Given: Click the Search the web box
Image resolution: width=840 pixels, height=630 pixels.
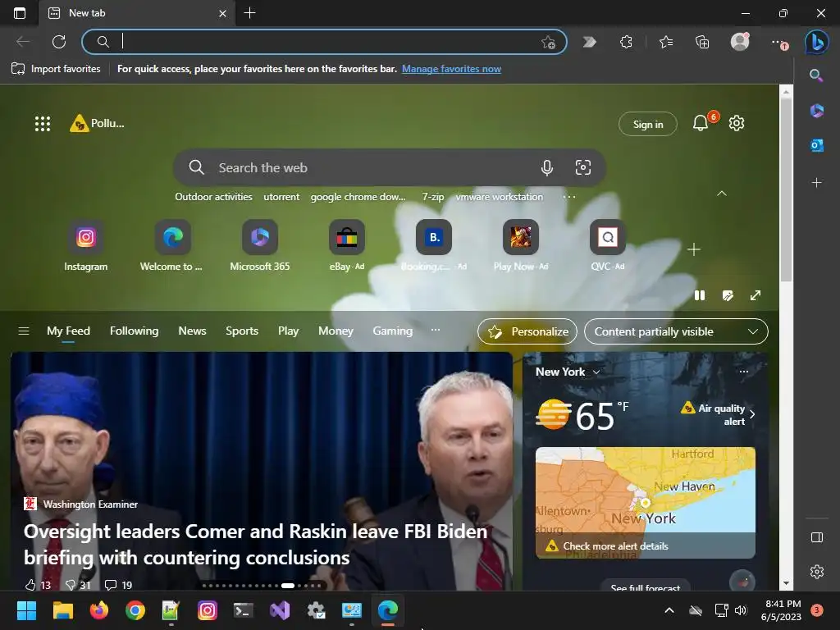Looking at the screenshot, I should coord(390,167).
